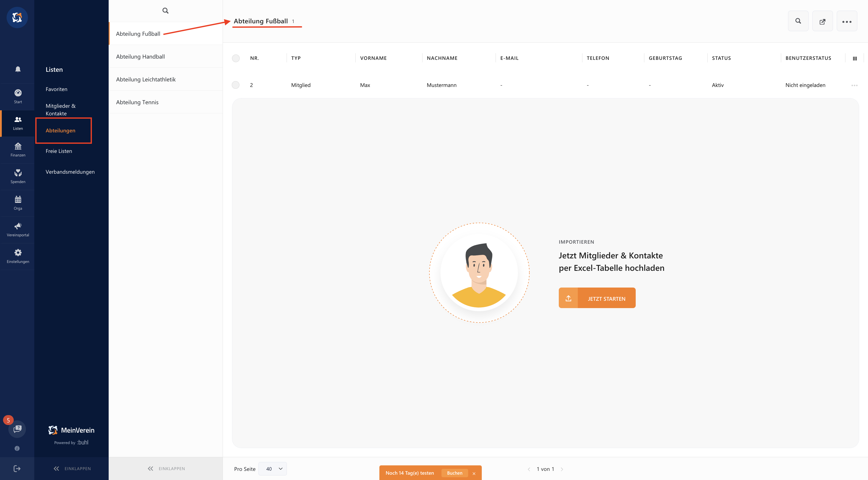Viewport: 868px width, 480px height.
Task: Open the 'Pro Seite' page size dropdown
Action: (273, 469)
